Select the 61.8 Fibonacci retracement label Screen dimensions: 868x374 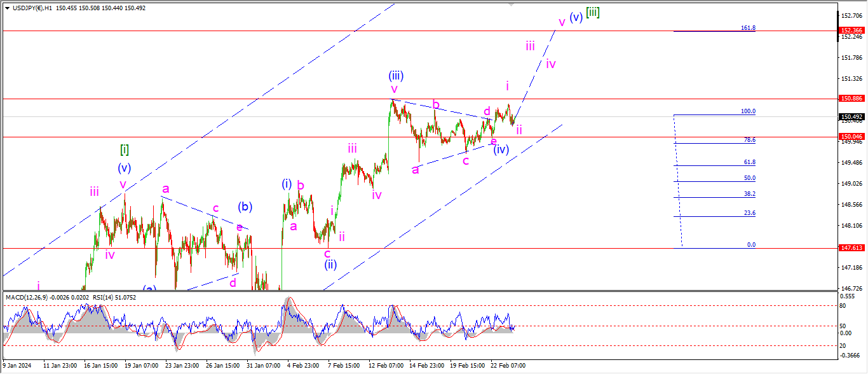[x=749, y=162]
